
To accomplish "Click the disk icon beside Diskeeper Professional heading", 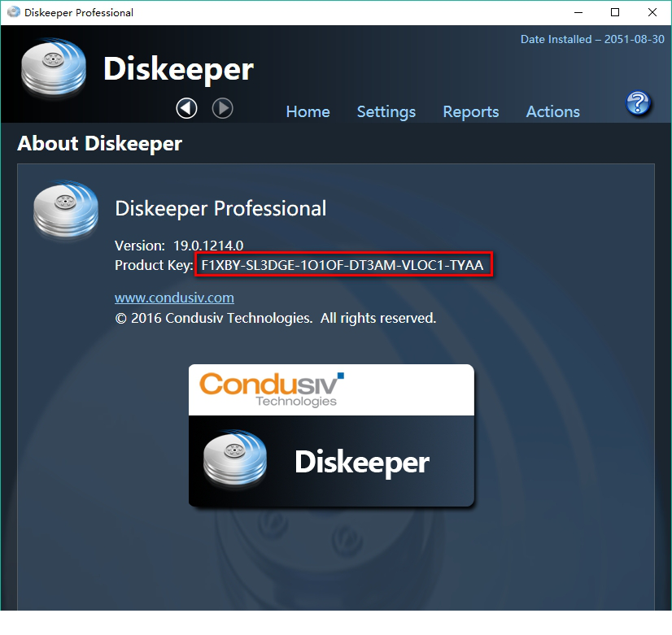I will [66, 210].
